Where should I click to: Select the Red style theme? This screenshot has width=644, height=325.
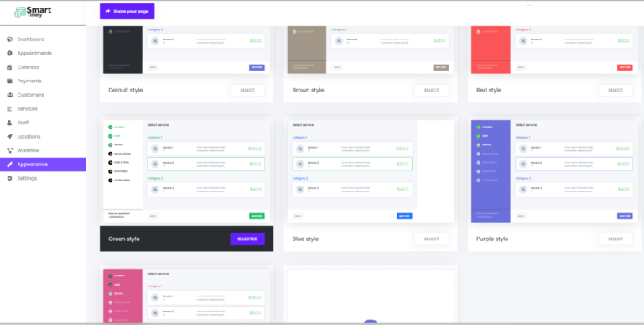click(x=615, y=90)
